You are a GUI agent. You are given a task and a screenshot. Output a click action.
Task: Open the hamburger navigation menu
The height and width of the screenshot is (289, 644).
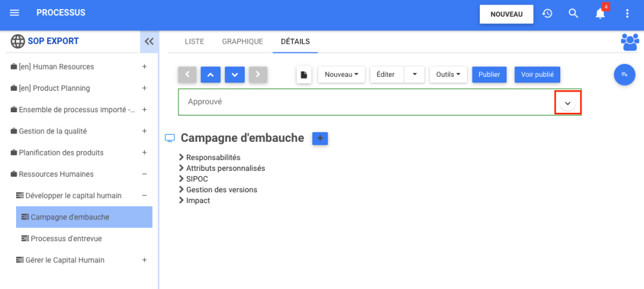click(15, 13)
